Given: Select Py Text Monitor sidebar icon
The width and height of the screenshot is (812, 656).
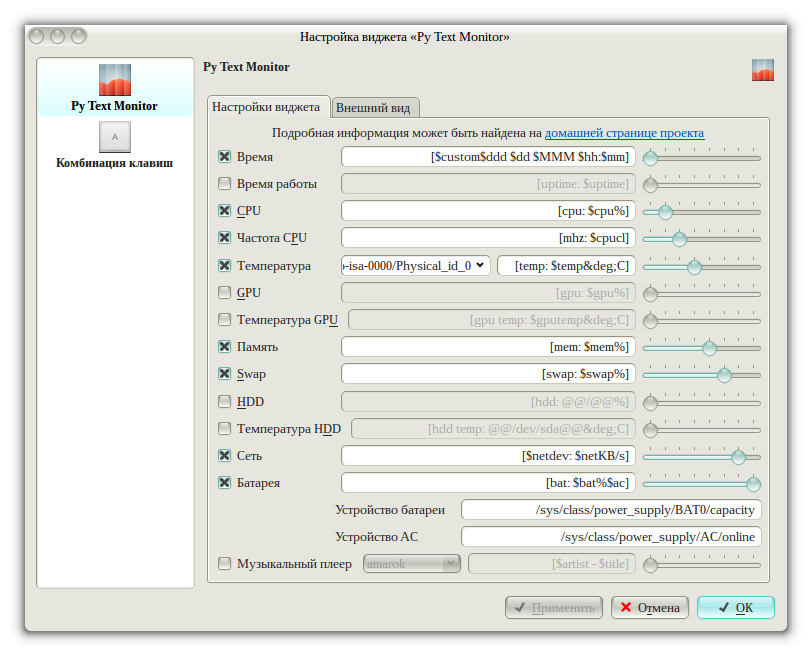Looking at the screenshot, I should [x=114, y=80].
